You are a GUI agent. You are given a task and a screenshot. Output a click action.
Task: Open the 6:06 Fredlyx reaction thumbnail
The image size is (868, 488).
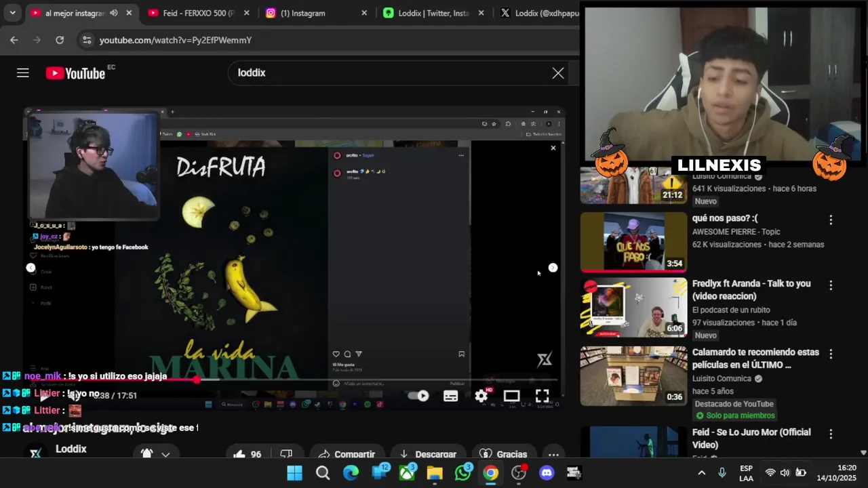pyautogui.click(x=633, y=308)
